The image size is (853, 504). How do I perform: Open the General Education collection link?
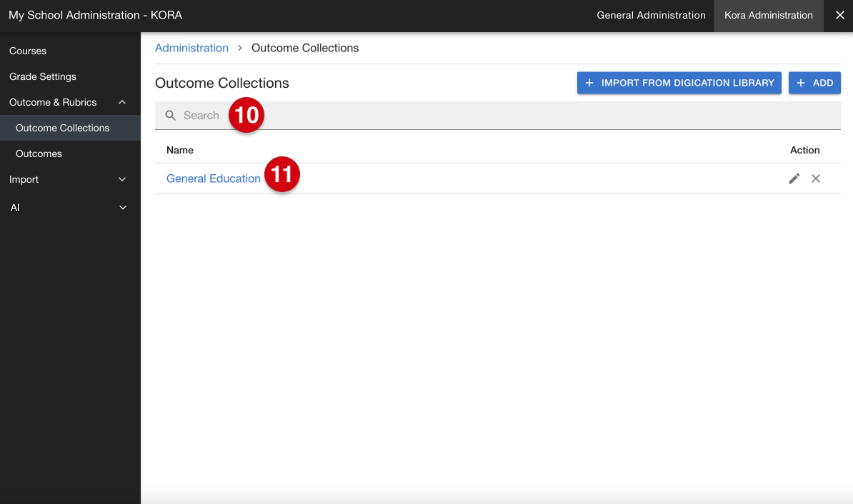(213, 178)
